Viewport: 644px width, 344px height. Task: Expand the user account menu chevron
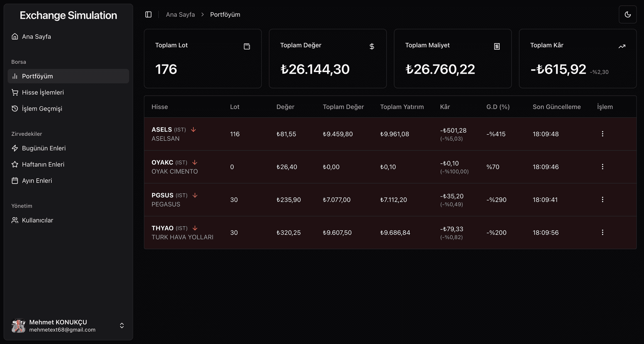coord(122,325)
